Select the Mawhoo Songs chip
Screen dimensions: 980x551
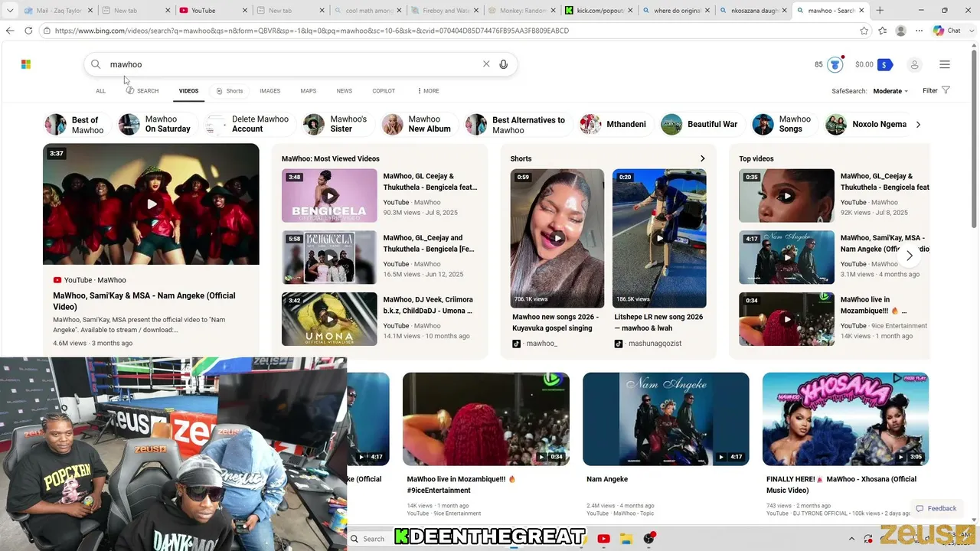783,124
